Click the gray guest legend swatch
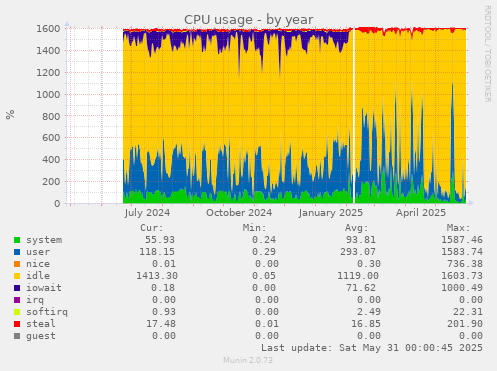 [17, 336]
